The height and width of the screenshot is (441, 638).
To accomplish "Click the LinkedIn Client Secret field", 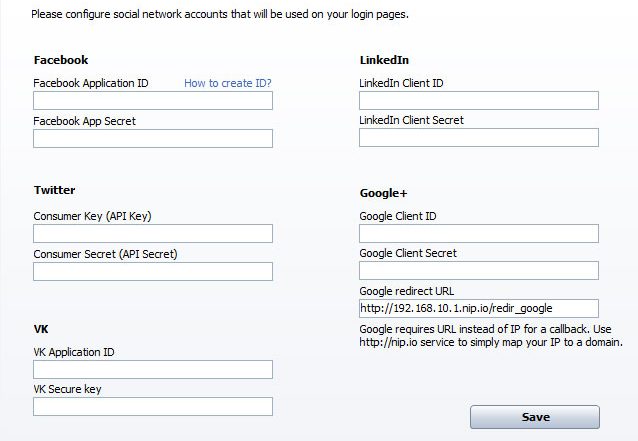I will tap(479, 138).
